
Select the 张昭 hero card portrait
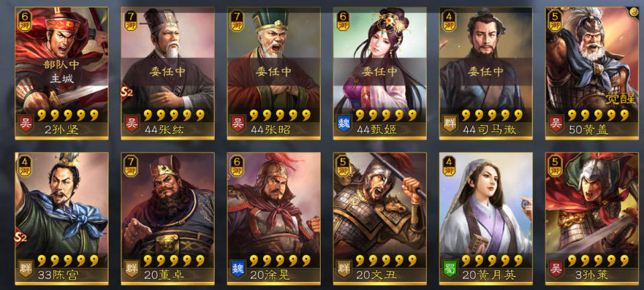click(x=274, y=73)
